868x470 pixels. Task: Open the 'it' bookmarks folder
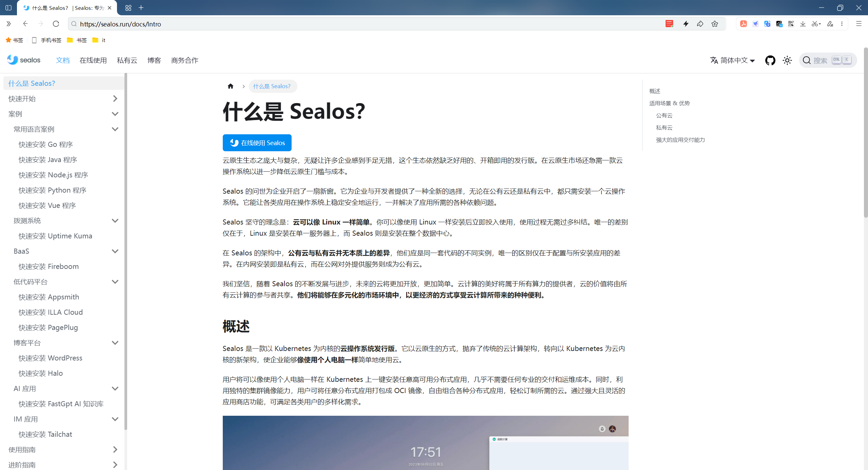coord(99,40)
